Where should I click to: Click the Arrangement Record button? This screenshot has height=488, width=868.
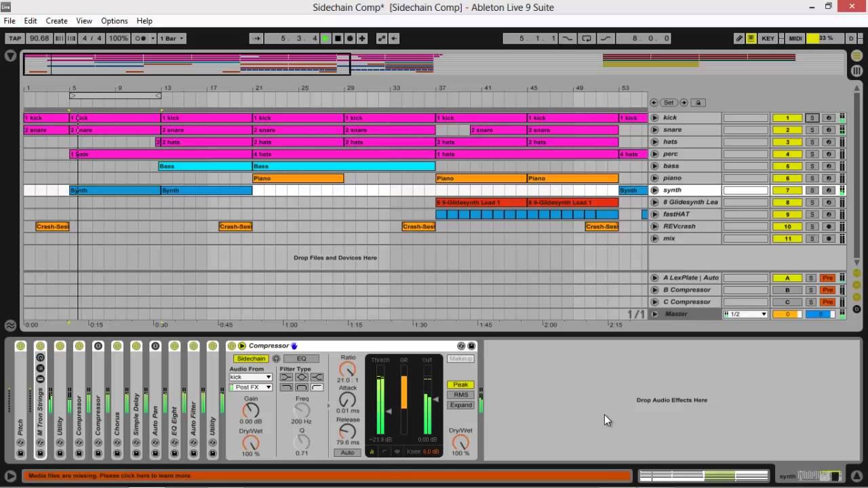[350, 39]
